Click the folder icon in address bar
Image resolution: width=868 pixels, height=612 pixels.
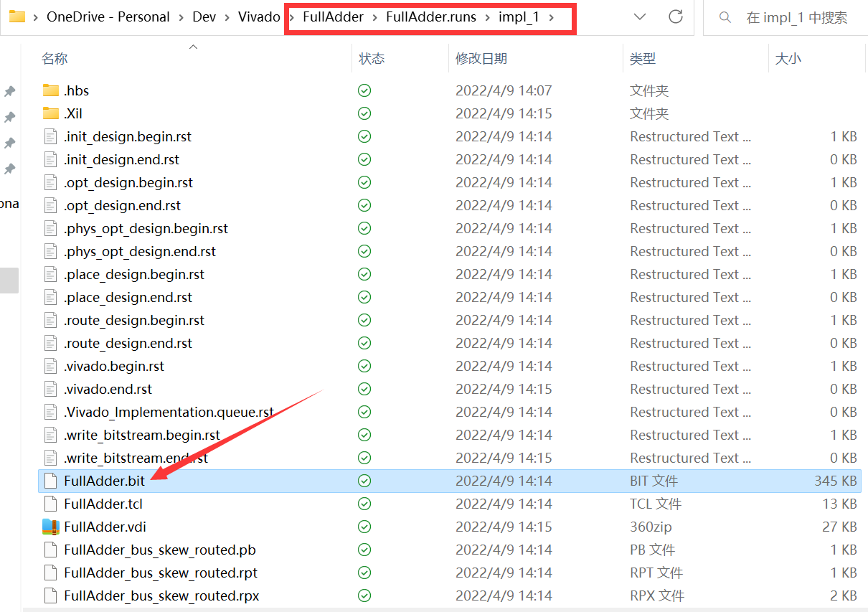(17, 17)
